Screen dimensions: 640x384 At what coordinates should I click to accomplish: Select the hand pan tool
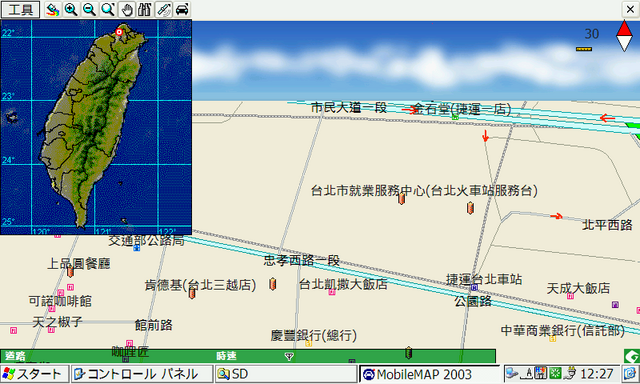127,9
